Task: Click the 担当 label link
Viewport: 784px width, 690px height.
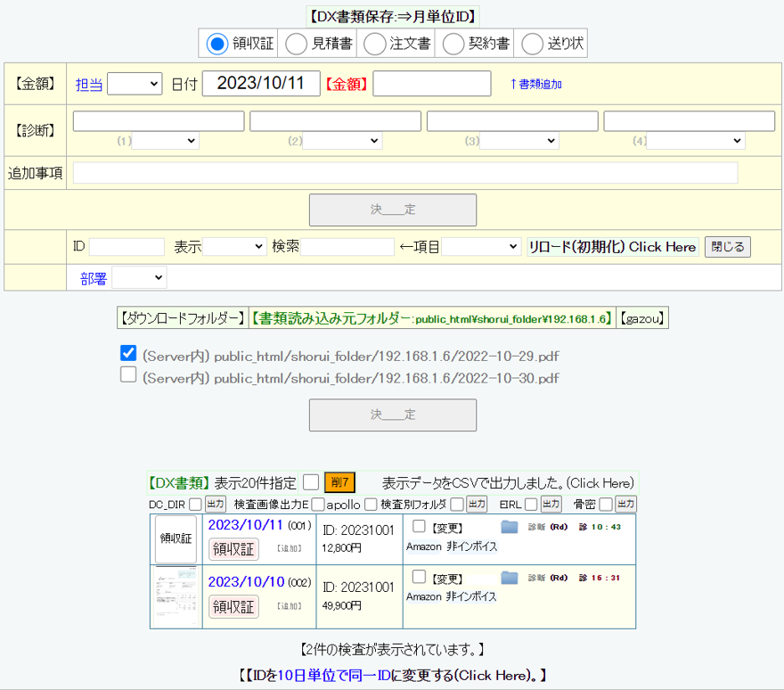Action: tap(89, 85)
